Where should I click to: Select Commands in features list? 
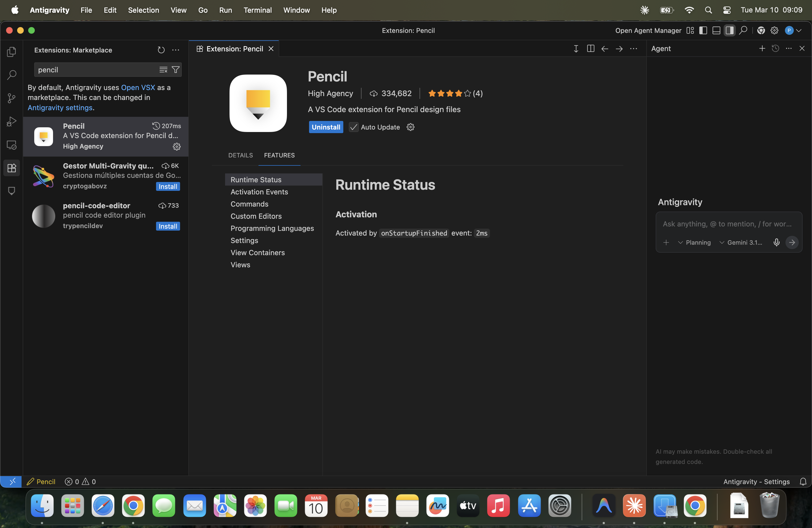(274, 204)
